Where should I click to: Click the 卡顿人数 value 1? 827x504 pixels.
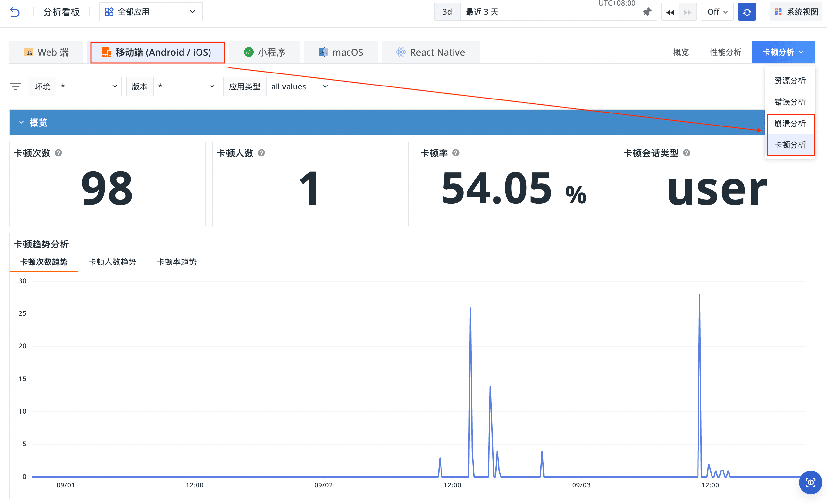309,188
